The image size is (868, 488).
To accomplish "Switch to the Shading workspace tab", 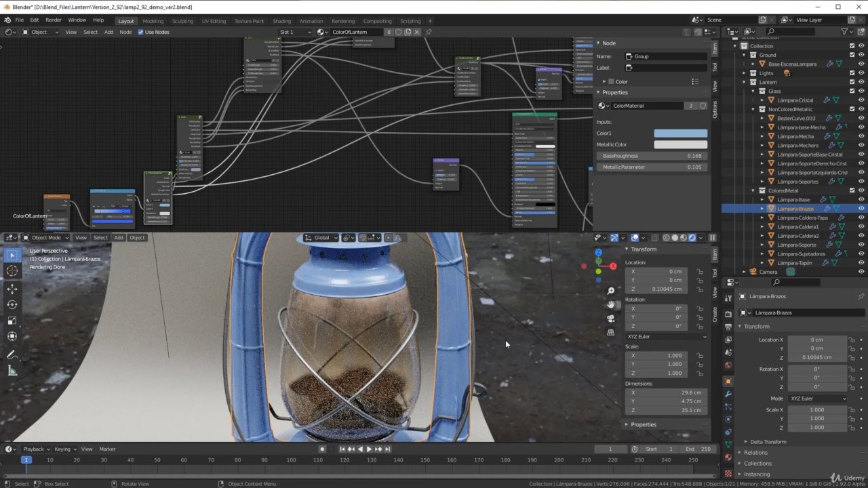I will (x=281, y=21).
